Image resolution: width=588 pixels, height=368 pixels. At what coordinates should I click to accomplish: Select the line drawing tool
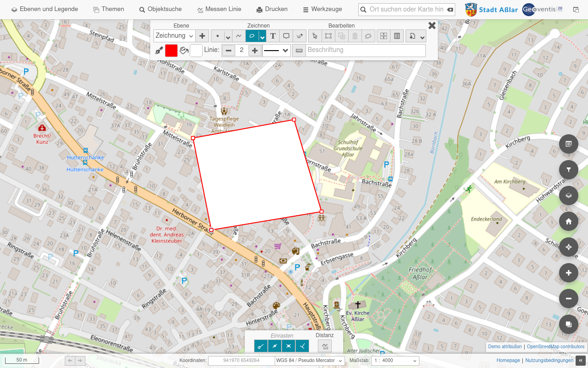[239, 36]
